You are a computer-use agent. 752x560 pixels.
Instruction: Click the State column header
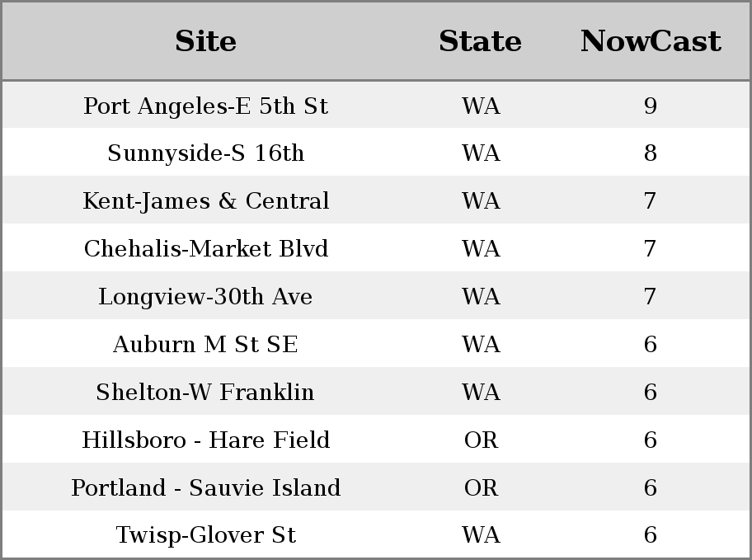480,41
